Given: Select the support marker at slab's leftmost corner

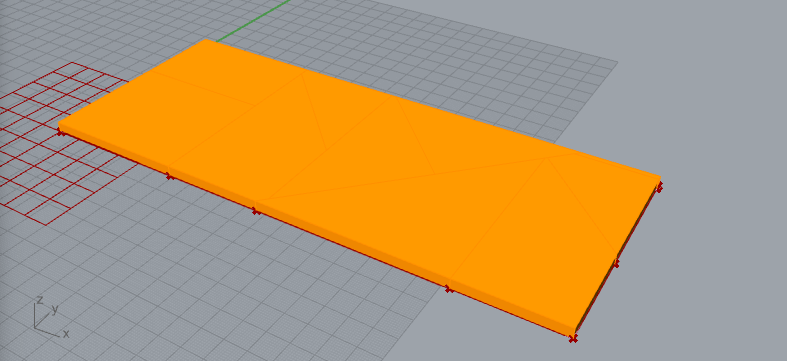Looking at the screenshot, I should 61,133.
